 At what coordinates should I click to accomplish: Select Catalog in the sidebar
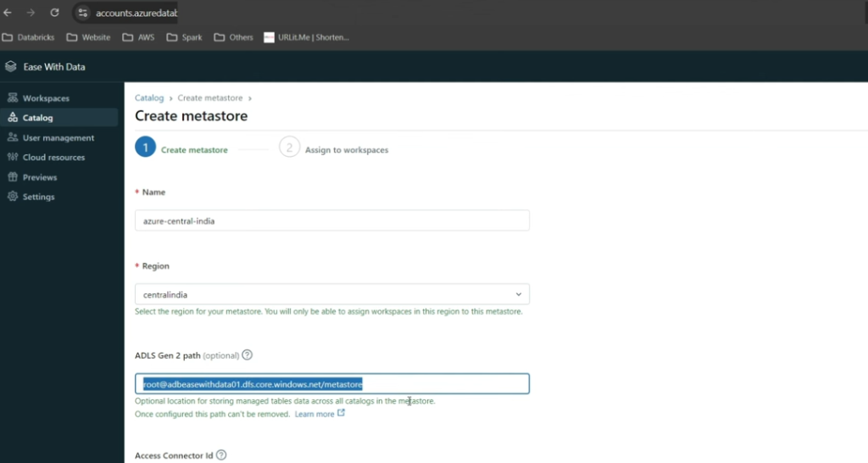[59, 117]
